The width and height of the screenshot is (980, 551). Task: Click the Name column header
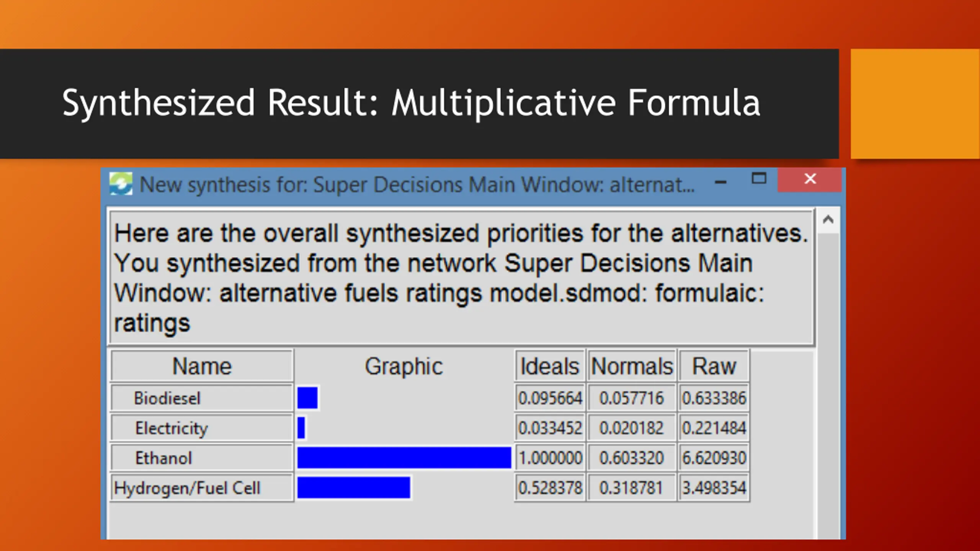(x=202, y=367)
